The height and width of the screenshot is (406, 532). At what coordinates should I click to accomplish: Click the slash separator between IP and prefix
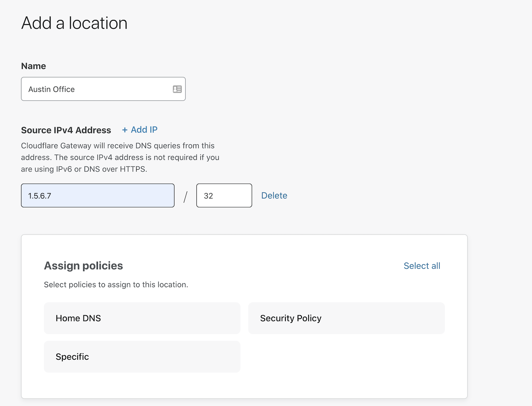tap(185, 197)
